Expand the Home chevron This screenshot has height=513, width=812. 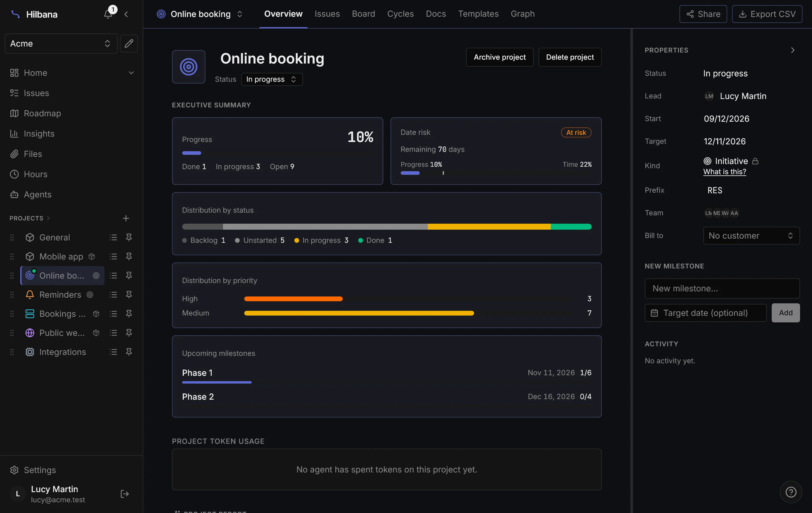(x=131, y=73)
